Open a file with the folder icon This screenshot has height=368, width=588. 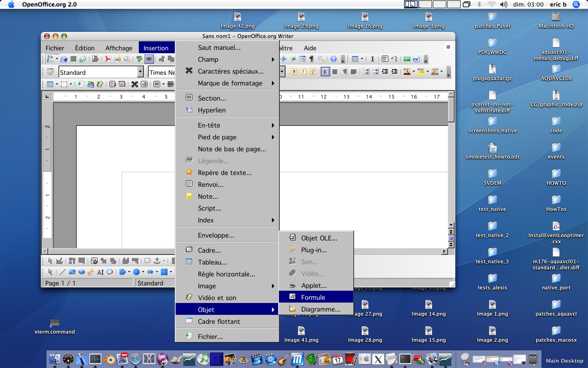64,59
